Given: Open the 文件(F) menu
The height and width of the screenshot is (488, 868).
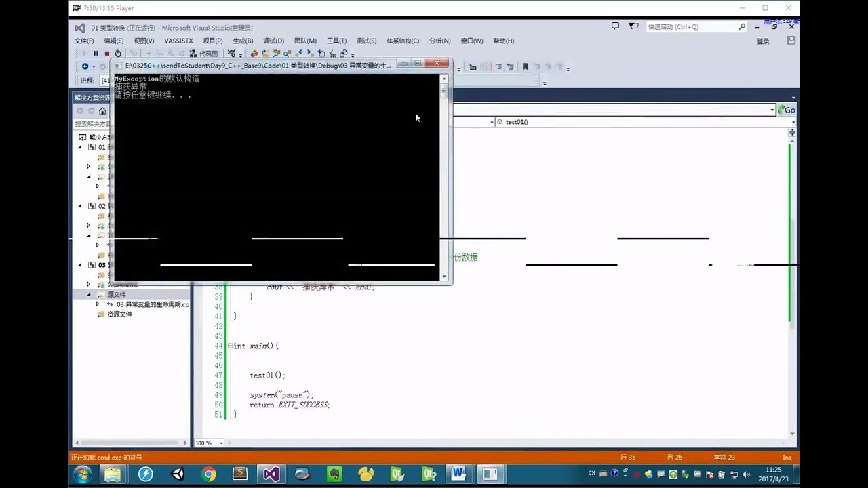Looking at the screenshot, I should [x=84, y=41].
